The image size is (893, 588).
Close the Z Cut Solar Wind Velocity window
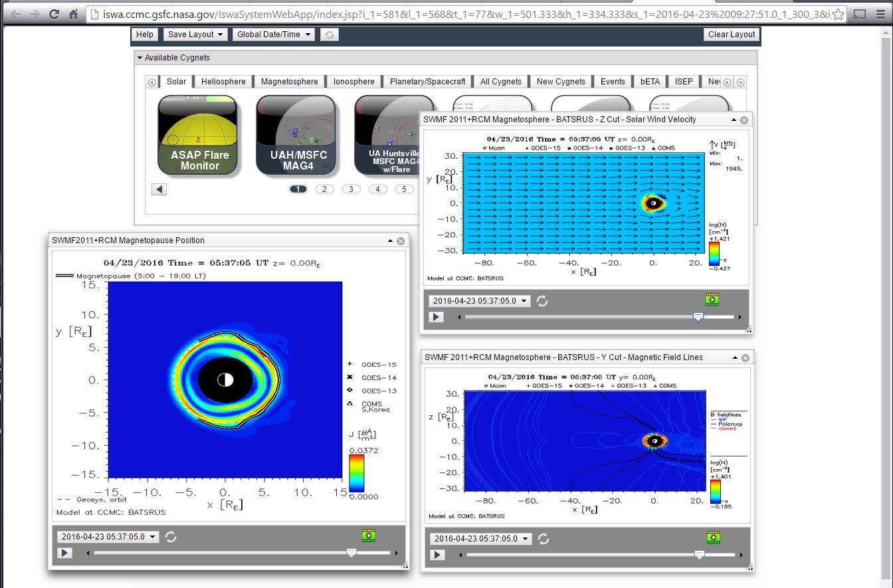tap(744, 120)
